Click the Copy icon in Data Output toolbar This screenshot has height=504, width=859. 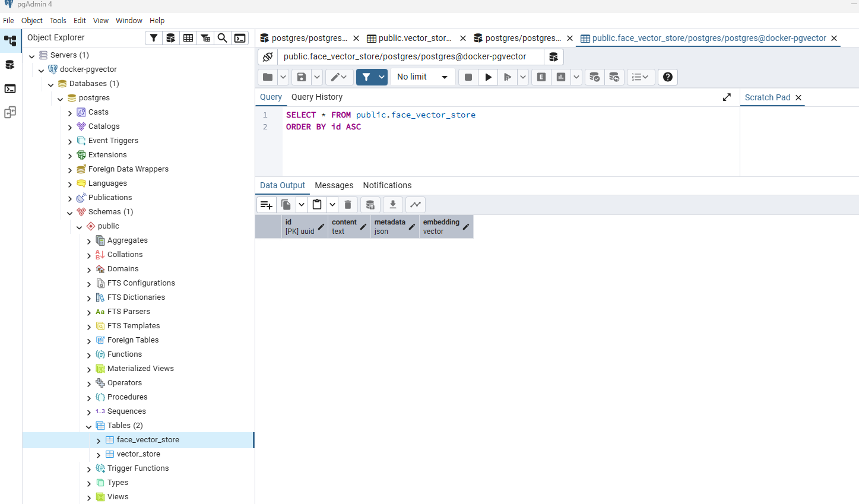[286, 205]
